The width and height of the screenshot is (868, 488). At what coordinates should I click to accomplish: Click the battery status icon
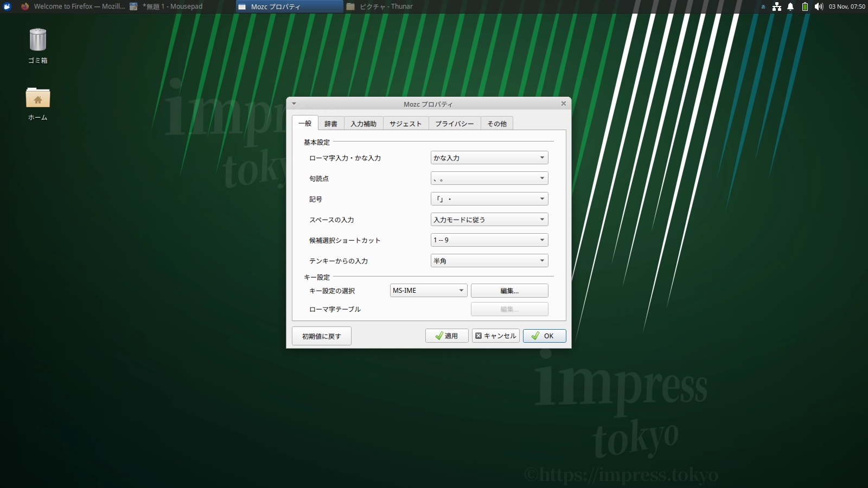pyautogui.click(x=805, y=7)
